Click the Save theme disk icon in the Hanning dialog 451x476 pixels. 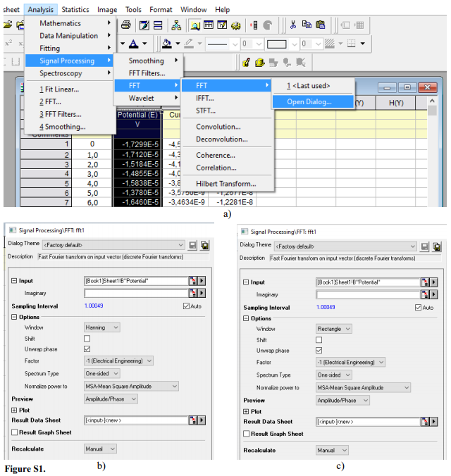point(192,245)
